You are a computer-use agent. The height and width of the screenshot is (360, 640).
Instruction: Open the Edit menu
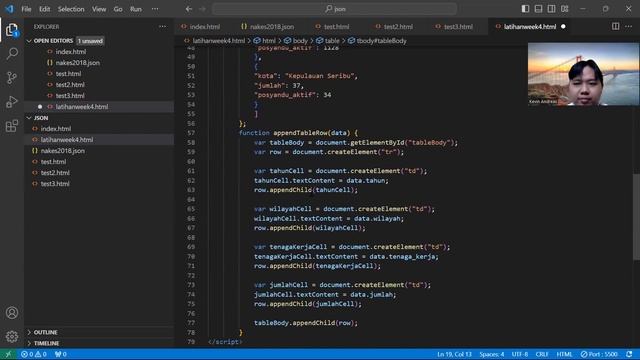click(44, 9)
